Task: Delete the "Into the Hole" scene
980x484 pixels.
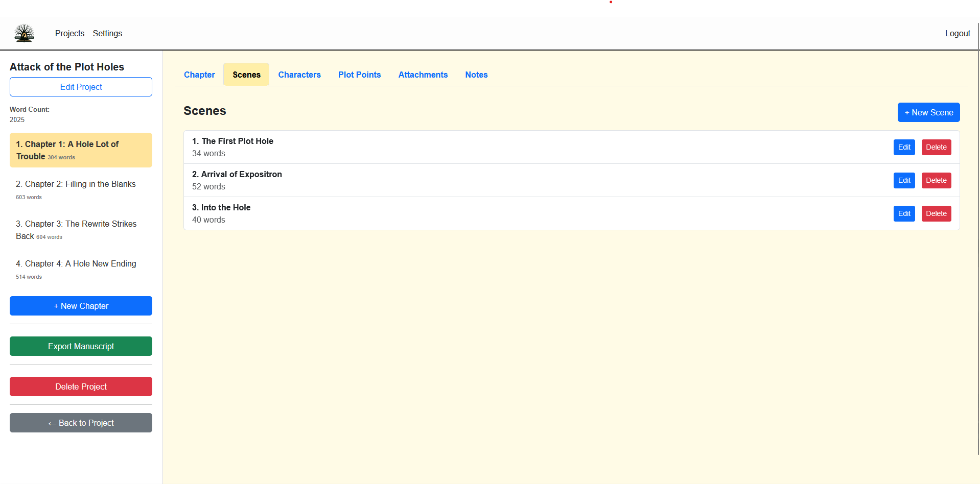Action: (x=936, y=213)
